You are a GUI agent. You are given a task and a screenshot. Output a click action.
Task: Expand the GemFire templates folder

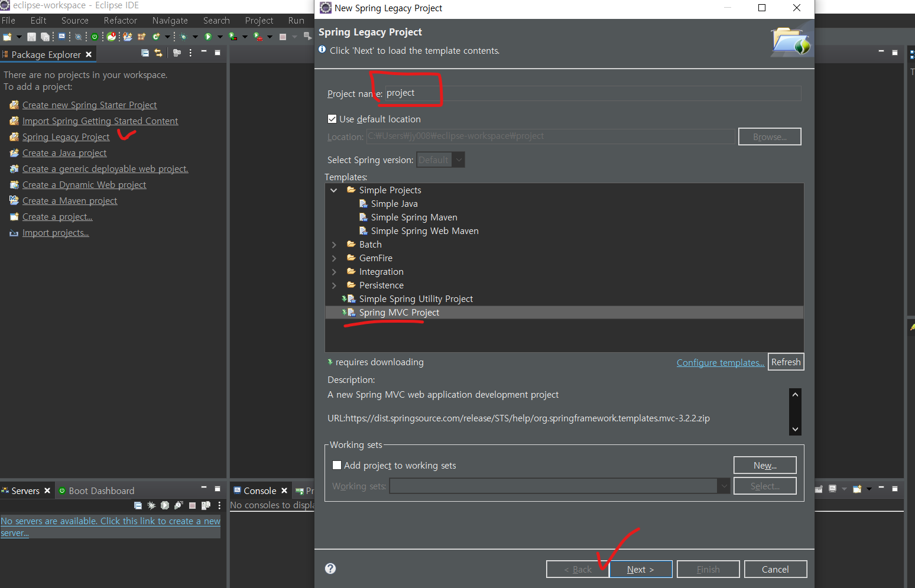tap(334, 258)
